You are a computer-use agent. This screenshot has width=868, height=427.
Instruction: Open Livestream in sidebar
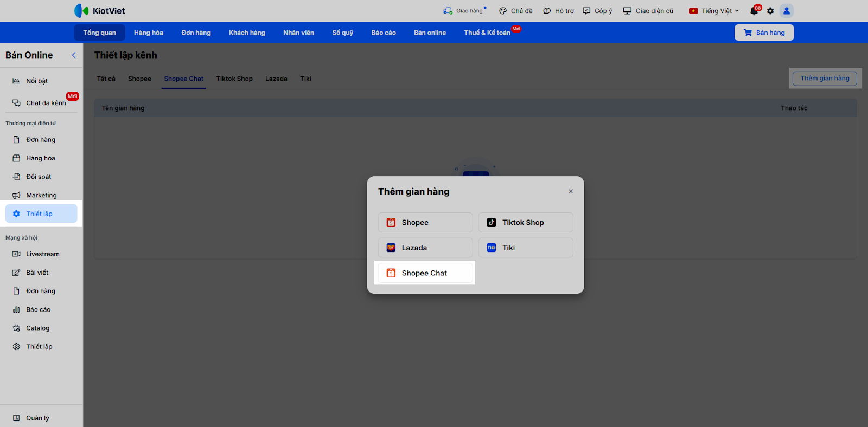41,254
